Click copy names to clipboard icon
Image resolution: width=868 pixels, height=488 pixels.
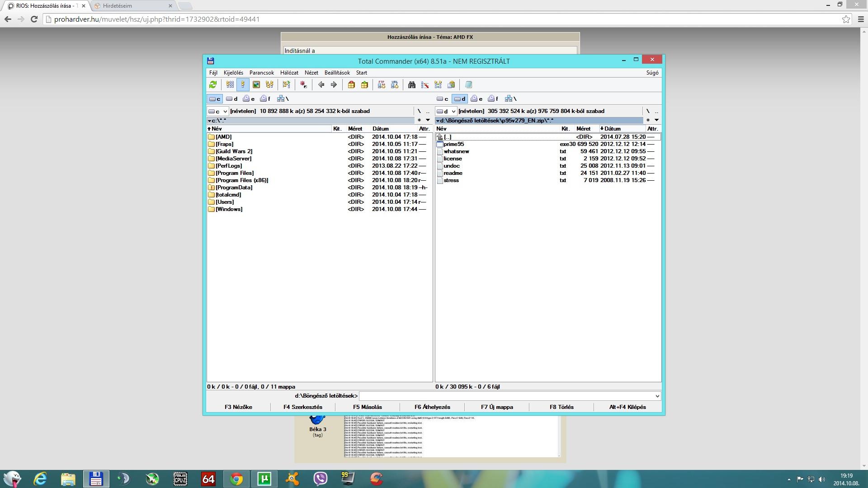[451, 84]
